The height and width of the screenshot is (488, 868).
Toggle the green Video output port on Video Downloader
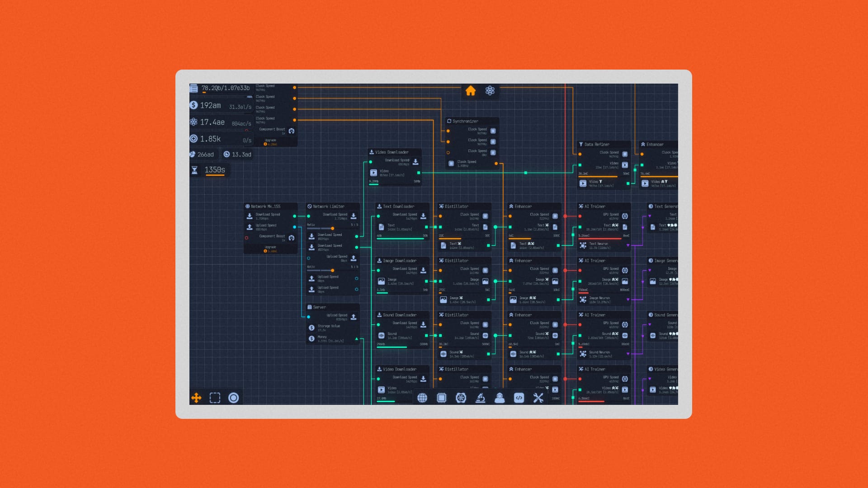[x=418, y=173]
